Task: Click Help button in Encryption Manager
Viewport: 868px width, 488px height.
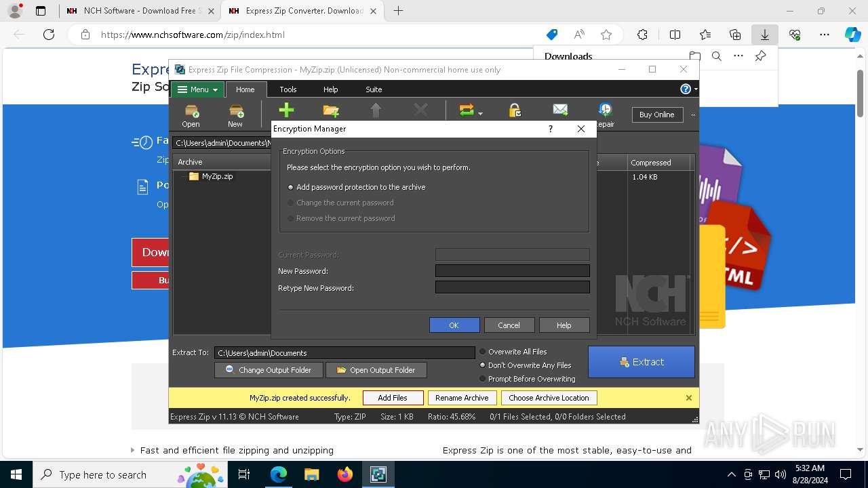Action: click(564, 325)
